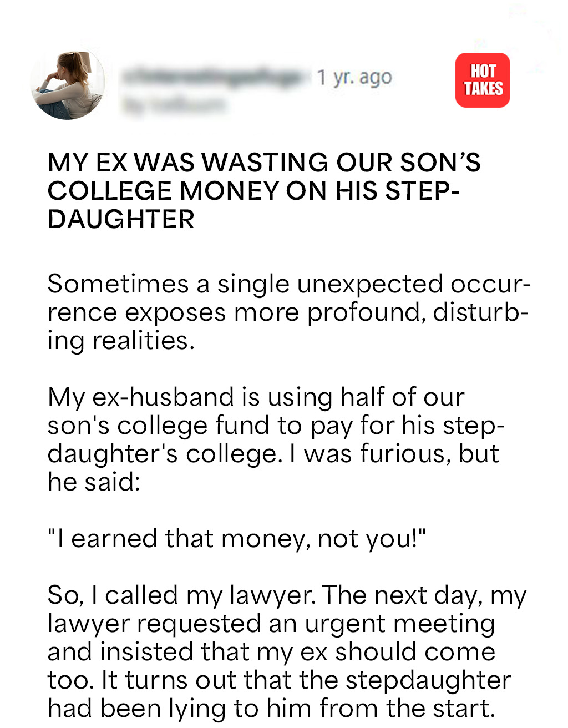Image resolution: width=568 pixels, height=728 pixels.
Task: Click the "1 yr. ago" timestamp
Action: (354, 77)
